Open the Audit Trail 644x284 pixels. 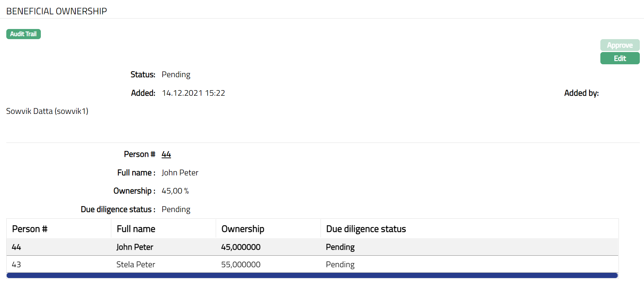[x=23, y=34]
